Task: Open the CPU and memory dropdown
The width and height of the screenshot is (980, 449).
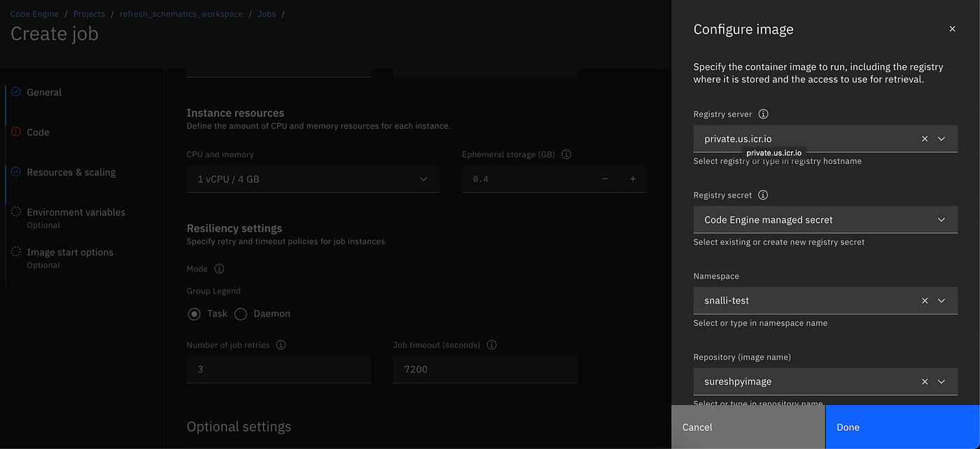Action: coord(313,179)
